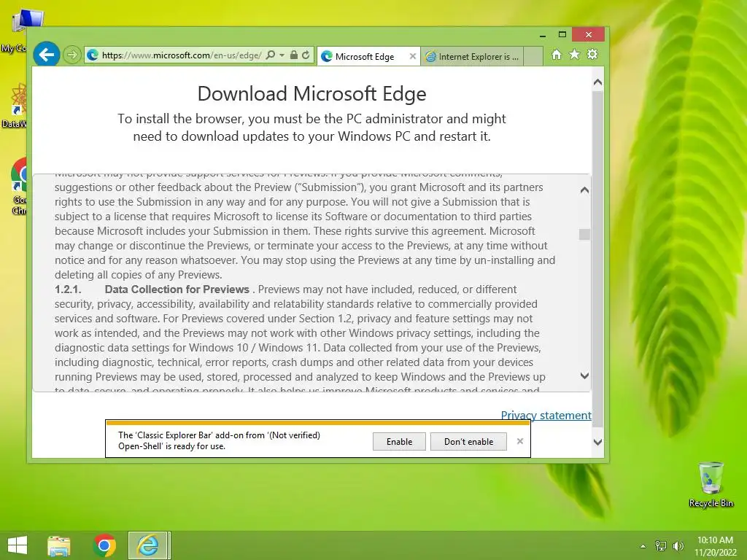The width and height of the screenshot is (747, 560).
Task: Go back with the blue back arrow
Action: pyautogui.click(x=46, y=55)
